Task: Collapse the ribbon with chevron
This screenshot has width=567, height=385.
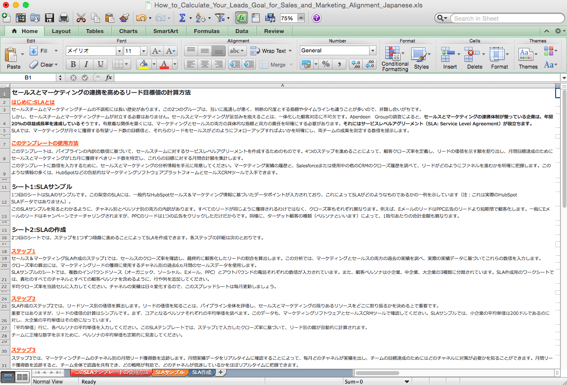Action: [547, 31]
